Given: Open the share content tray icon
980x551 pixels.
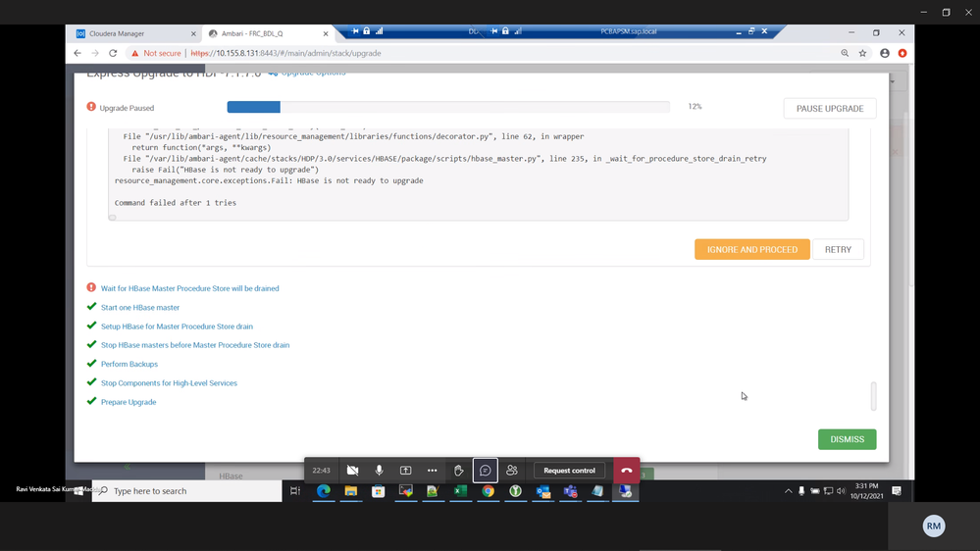Looking at the screenshot, I should [405, 471].
